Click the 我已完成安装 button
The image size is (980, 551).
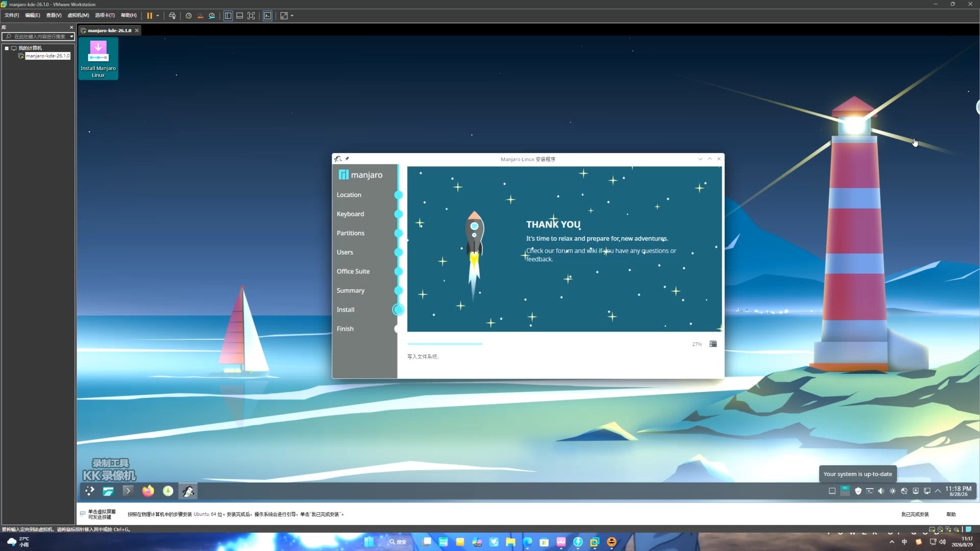coord(915,514)
